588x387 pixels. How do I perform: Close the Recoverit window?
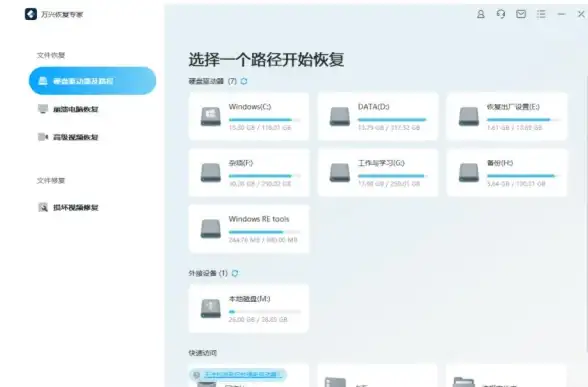point(581,14)
